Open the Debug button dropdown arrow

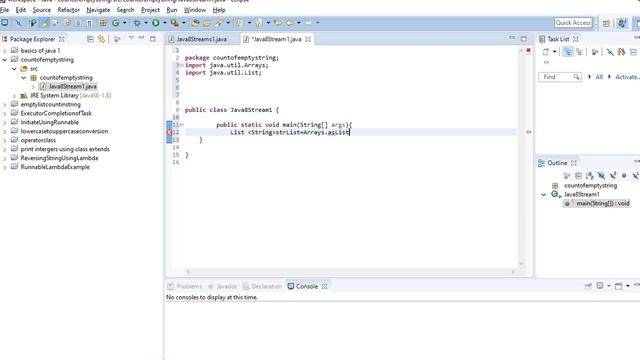pos(145,23)
